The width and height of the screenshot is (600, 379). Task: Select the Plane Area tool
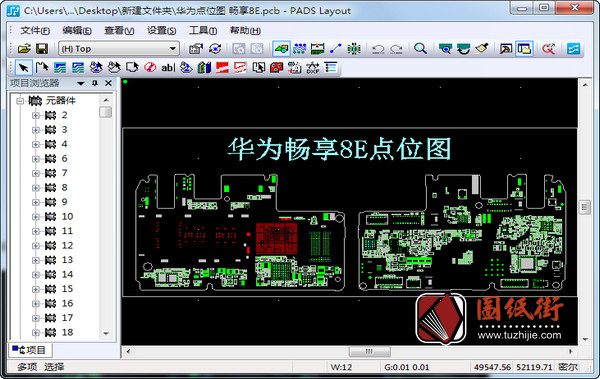tap(222, 68)
